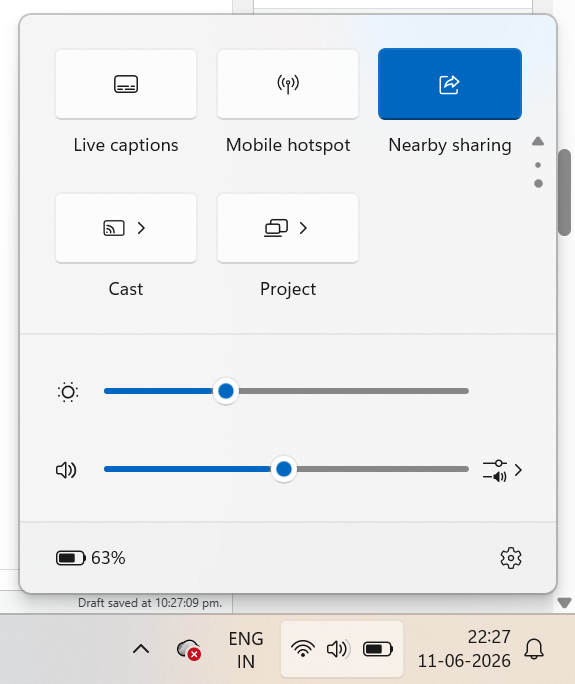Click the Mobile hotspot label

coord(288,145)
